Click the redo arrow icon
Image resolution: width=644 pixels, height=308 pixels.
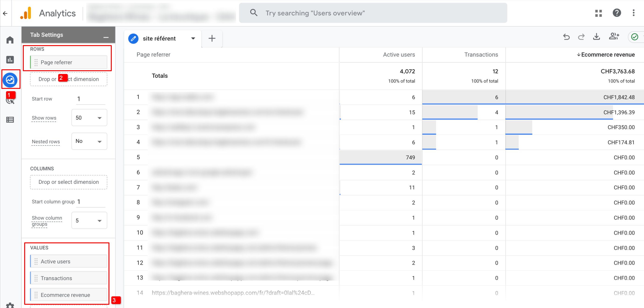pyautogui.click(x=581, y=37)
